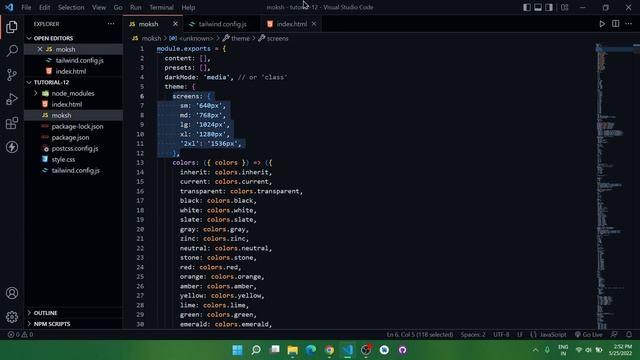
Task: Change encoding UTF-8
Action: [x=501, y=334]
